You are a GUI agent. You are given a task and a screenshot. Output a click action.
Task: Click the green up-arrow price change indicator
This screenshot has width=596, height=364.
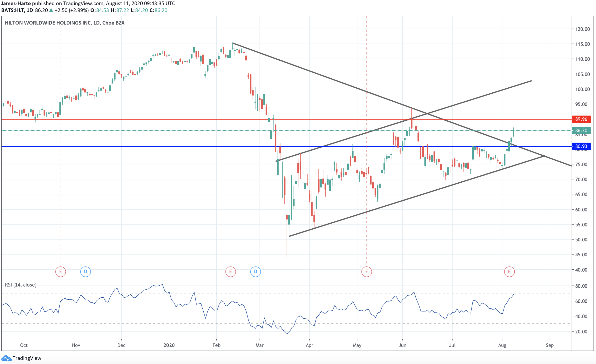(51, 10)
